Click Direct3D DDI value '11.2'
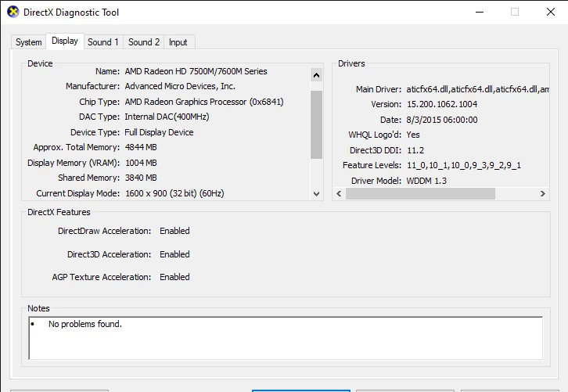The height and width of the screenshot is (392, 568). pyautogui.click(x=415, y=150)
